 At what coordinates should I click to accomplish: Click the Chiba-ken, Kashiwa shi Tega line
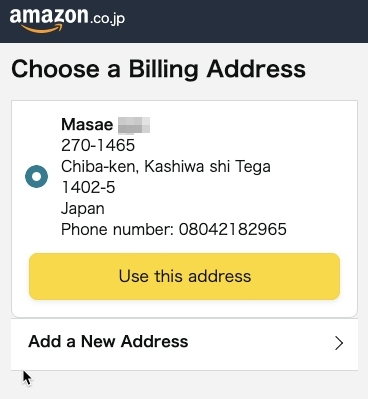click(166, 167)
